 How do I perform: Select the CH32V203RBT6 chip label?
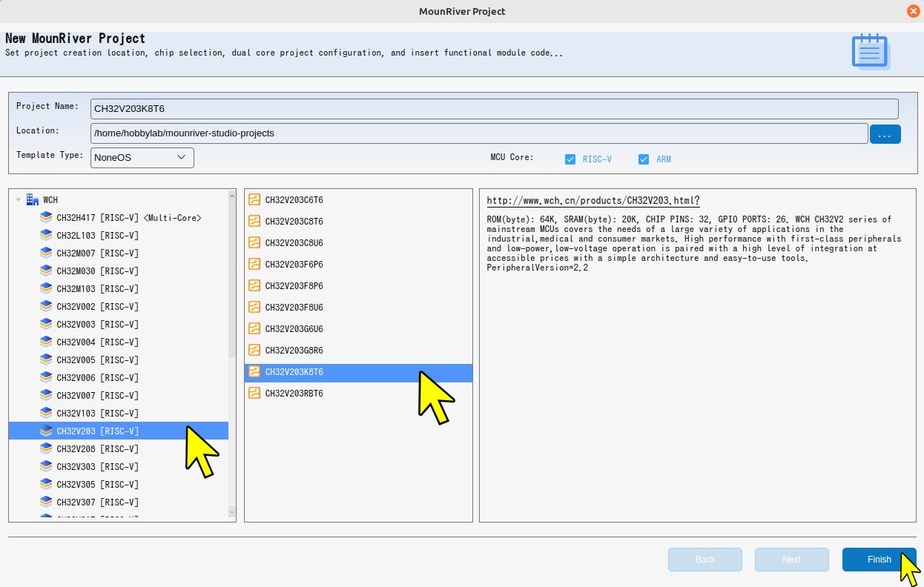pyautogui.click(x=294, y=394)
